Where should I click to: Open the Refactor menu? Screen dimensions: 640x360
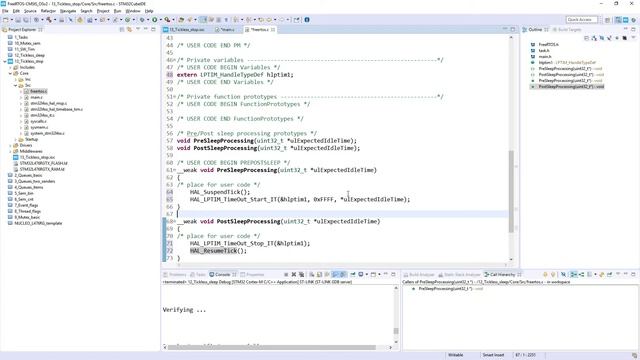48,11
